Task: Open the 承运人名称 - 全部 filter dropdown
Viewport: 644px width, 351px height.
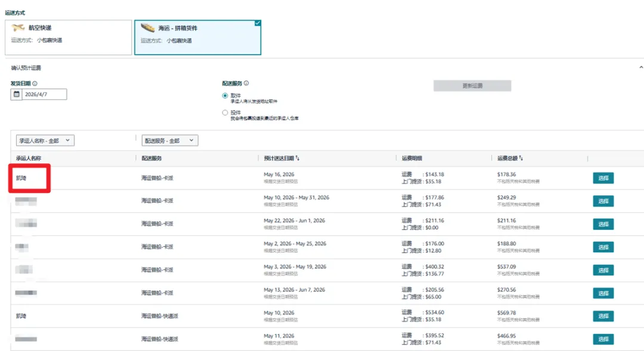Action: pyautogui.click(x=45, y=141)
